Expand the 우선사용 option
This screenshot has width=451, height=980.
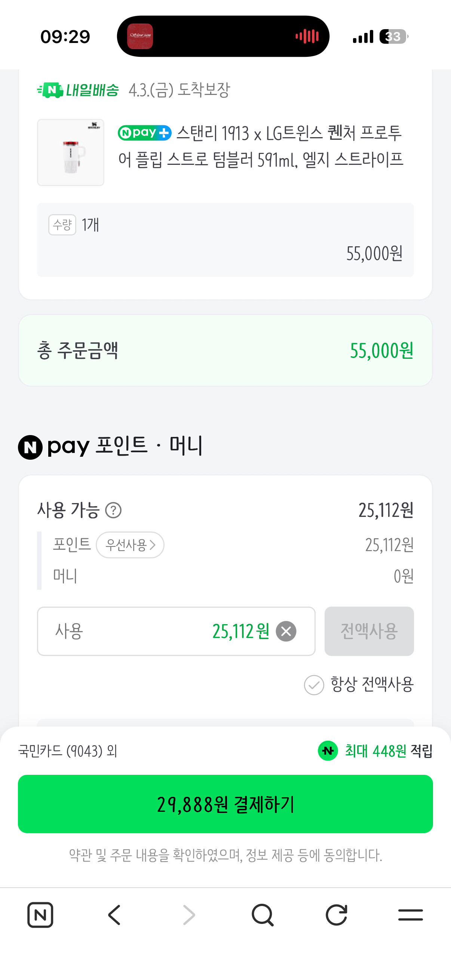(x=130, y=545)
